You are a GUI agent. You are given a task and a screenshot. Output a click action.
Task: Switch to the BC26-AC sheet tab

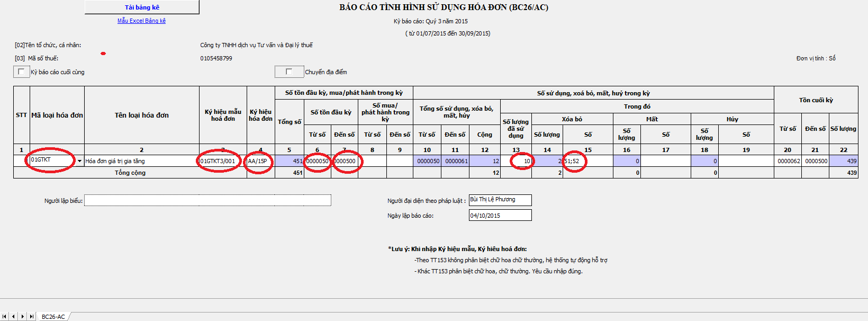(x=53, y=317)
